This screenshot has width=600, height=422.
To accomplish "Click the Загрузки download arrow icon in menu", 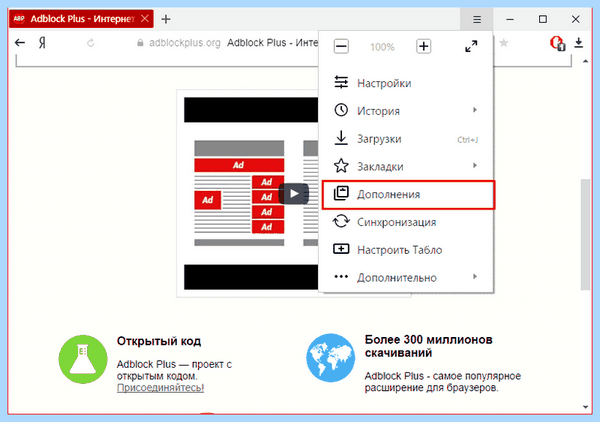I will (341, 138).
